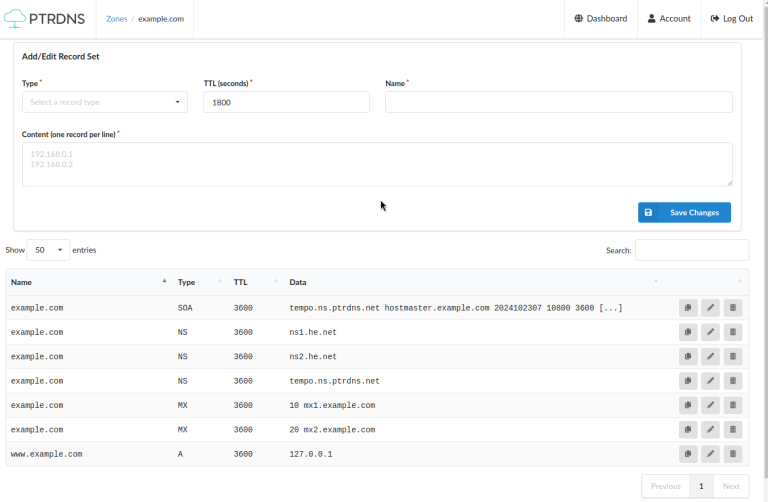Focus the TTL seconds field

[287, 102]
